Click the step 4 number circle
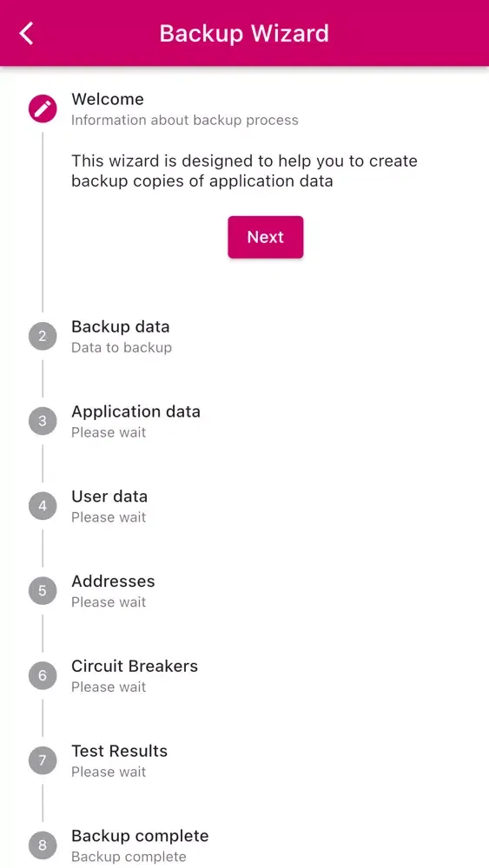This screenshot has width=489, height=868. point(43,506)
